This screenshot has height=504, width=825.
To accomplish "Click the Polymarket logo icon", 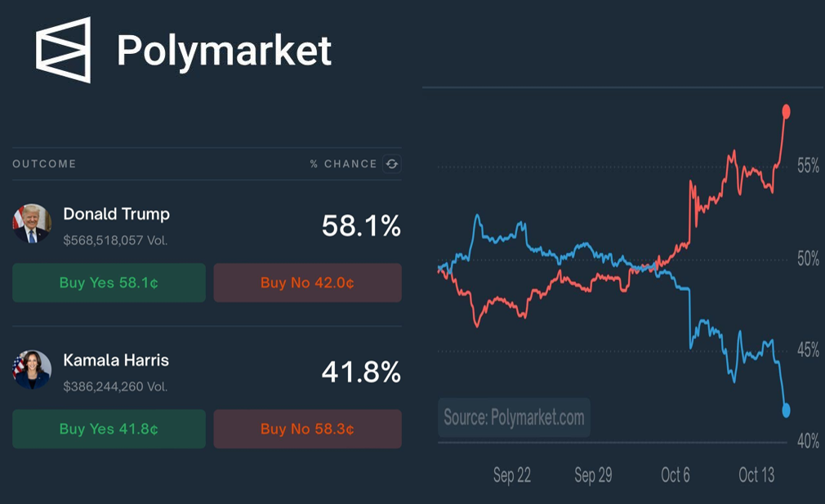I will coord(63,50).
